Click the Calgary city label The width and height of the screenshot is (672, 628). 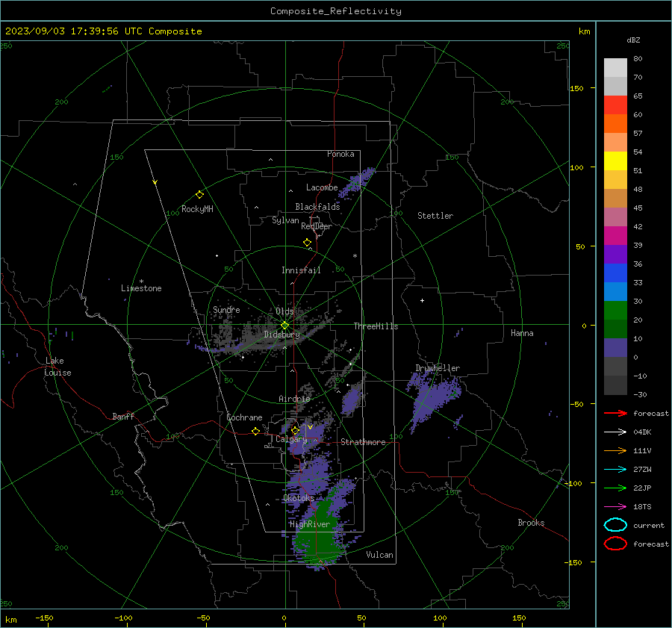pyautogui.click(x=291, y=439)
